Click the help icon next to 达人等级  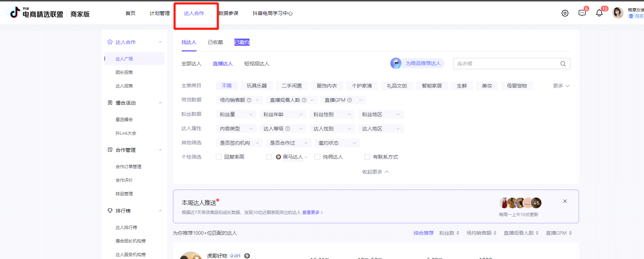click(288, 129)
